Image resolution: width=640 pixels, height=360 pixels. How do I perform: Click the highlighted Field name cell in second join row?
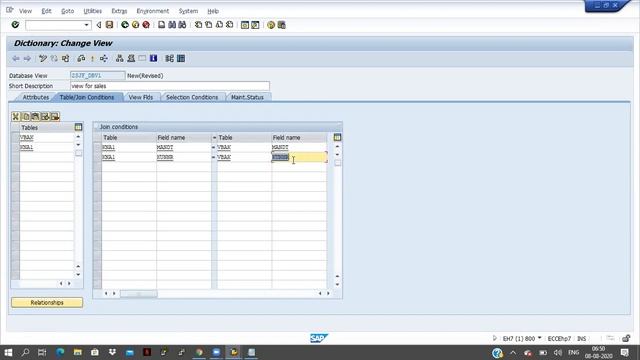[x=299, y=157]
